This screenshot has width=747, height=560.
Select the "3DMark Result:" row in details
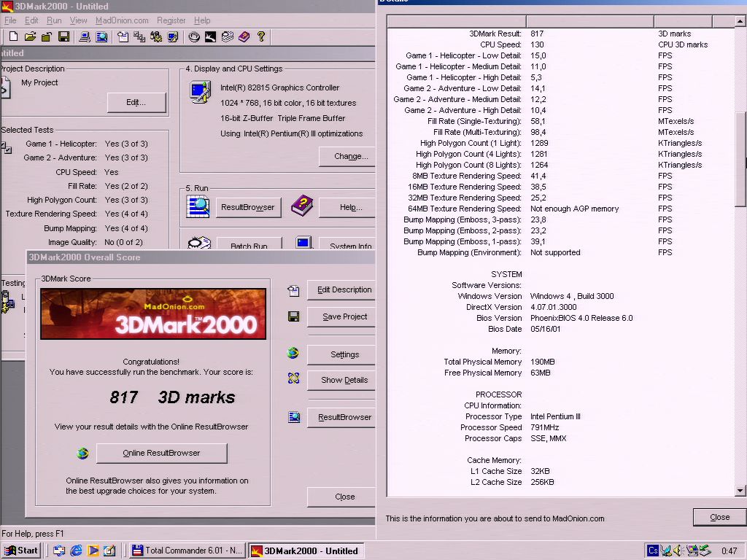coord(560,34)
